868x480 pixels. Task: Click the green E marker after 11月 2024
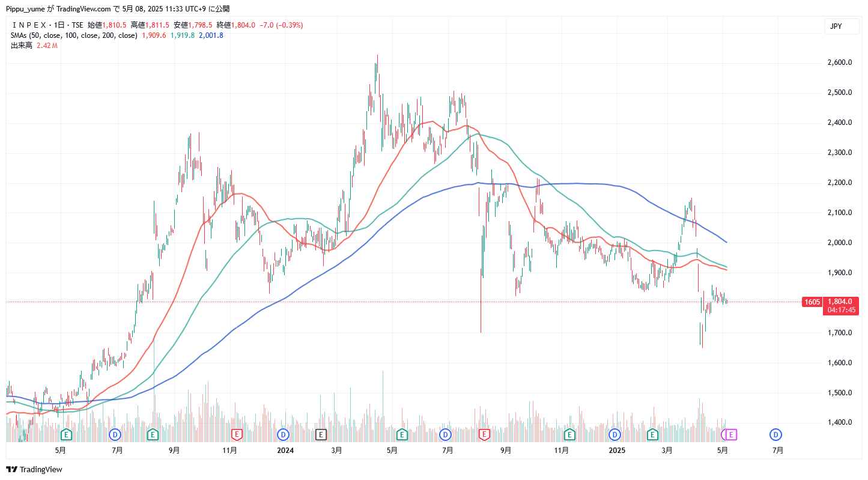coord(569,434)
